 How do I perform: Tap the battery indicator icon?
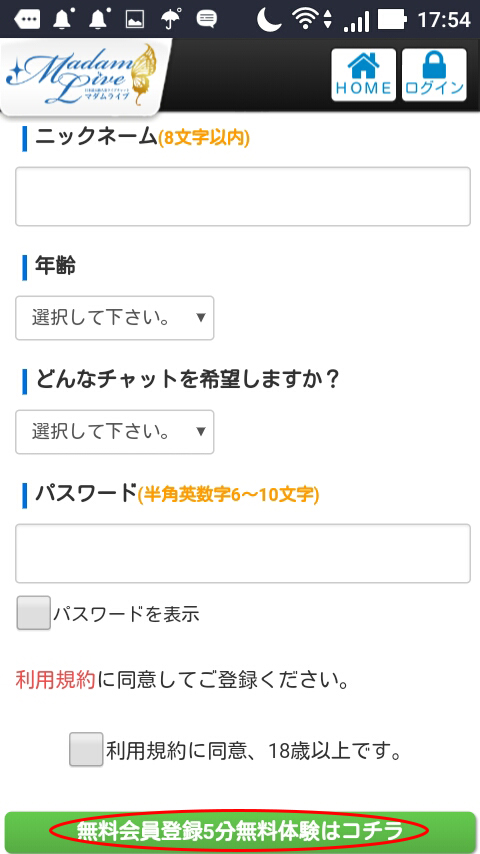click(x=392, y=20)
